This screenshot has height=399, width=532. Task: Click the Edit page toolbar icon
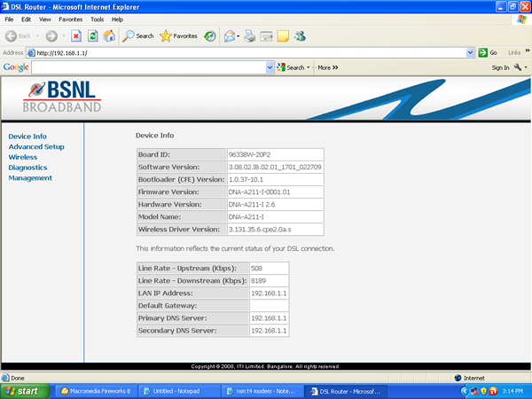(x=266, y=36)
